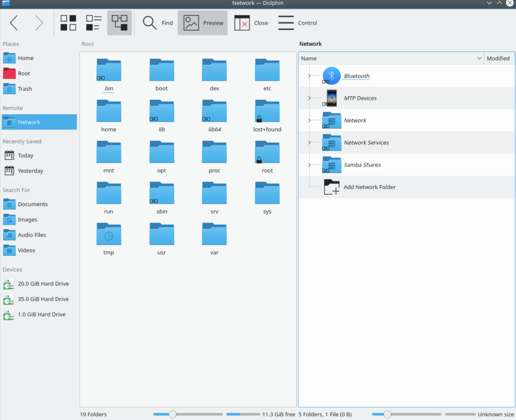Select the locked root folder
The height and width of the screenshot is (420, 516).
click(x=267, y=157)
